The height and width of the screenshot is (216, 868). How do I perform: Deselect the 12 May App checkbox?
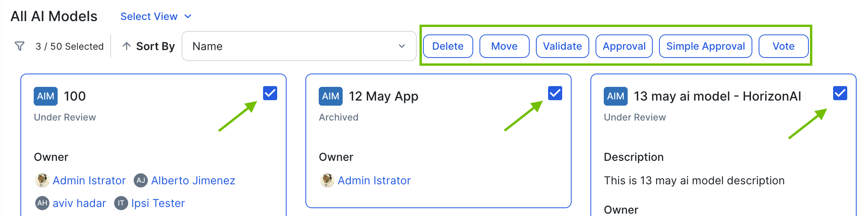(555, 93)
